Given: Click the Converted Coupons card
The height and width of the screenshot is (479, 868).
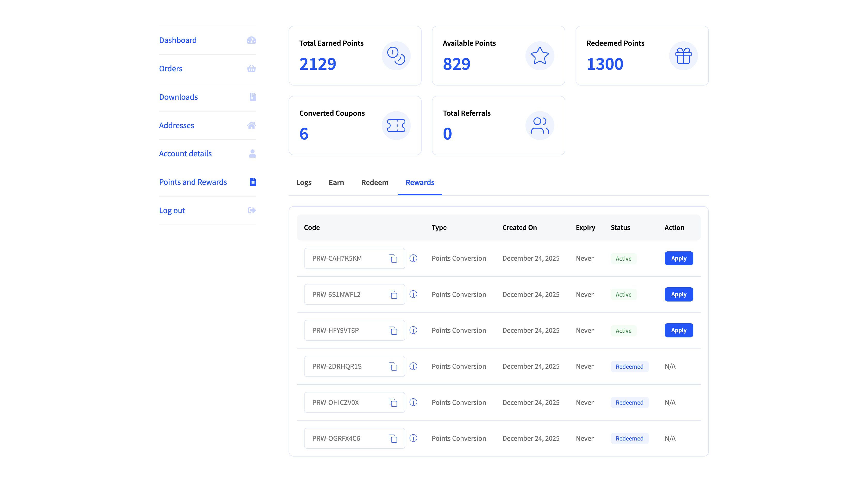Looking at the screenshot, I should click(x=354, y=126).
